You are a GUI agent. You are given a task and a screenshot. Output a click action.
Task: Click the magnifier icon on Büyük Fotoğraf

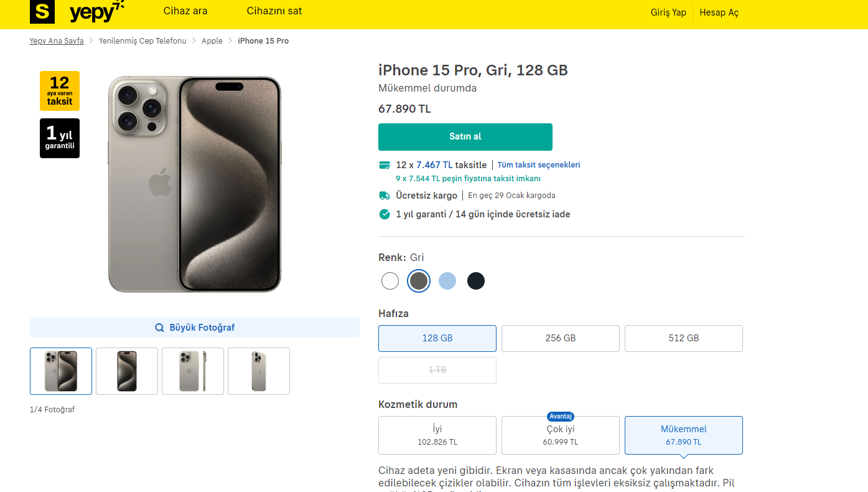pyautogui.click(x=160, y=328)
